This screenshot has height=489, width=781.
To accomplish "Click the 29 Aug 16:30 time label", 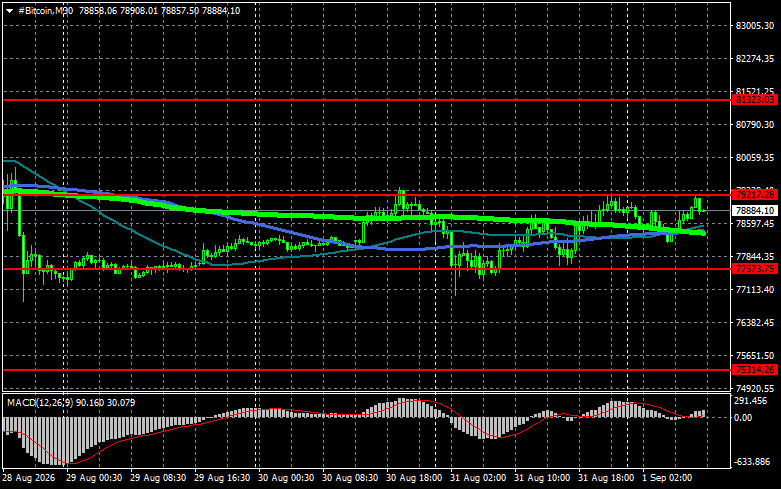I will pyautogui.click(x=222, y=478).
